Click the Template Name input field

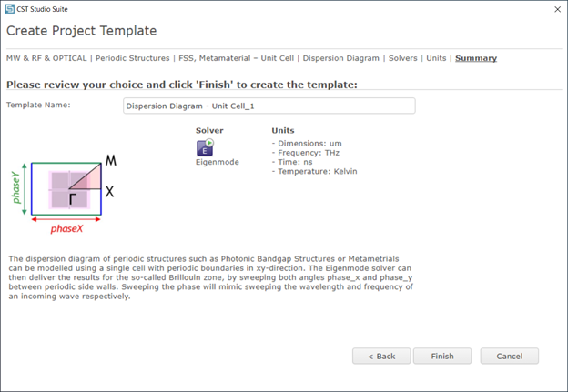[269, 106]
